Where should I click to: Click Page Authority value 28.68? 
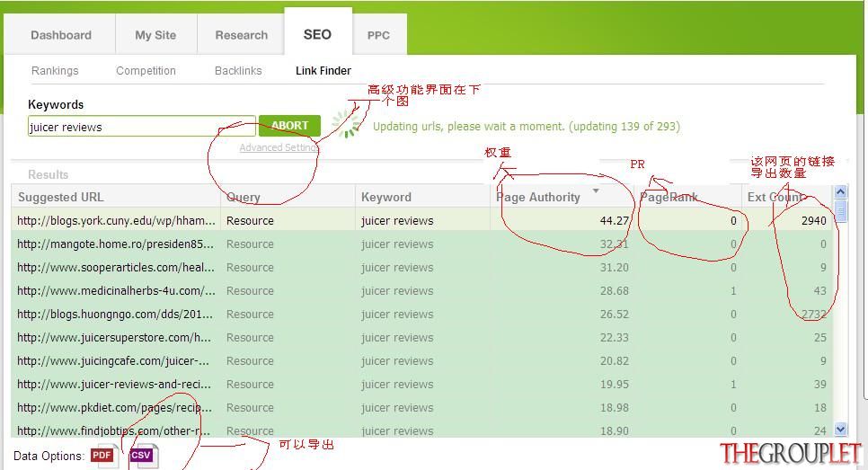point(615,290)
